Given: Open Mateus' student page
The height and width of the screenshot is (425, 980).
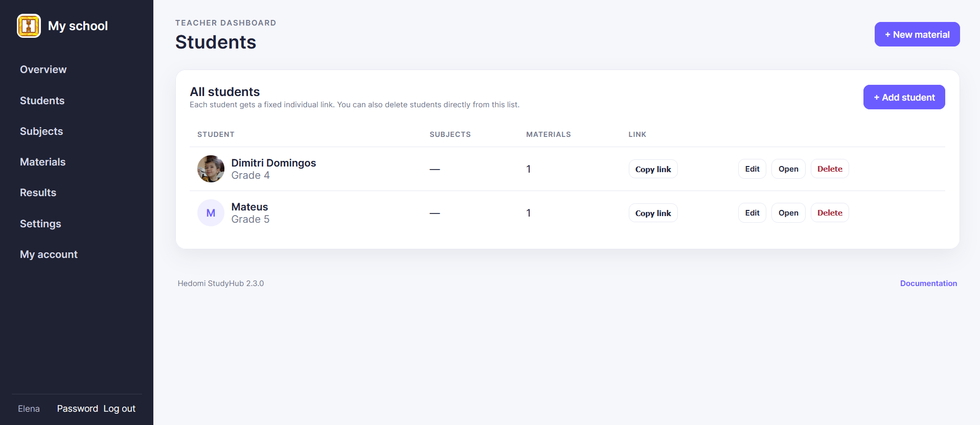Looking at the screenshot, I should [x=788, y=213].
